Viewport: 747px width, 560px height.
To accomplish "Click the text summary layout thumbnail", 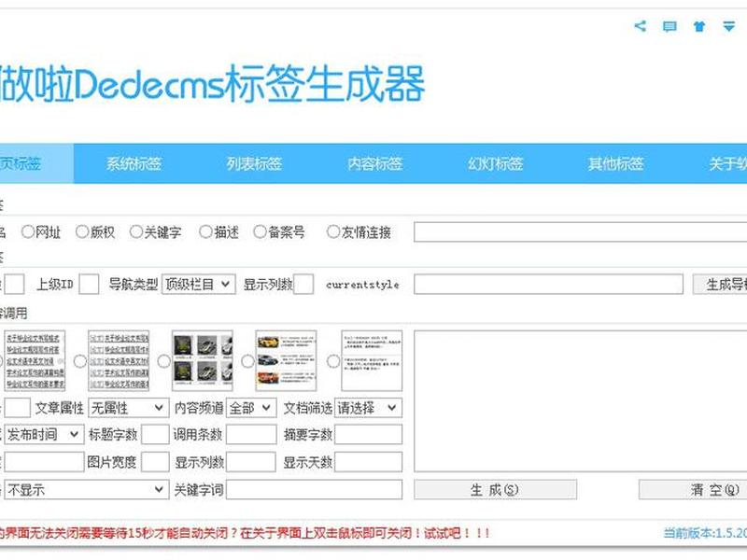I will click(372, 361).
